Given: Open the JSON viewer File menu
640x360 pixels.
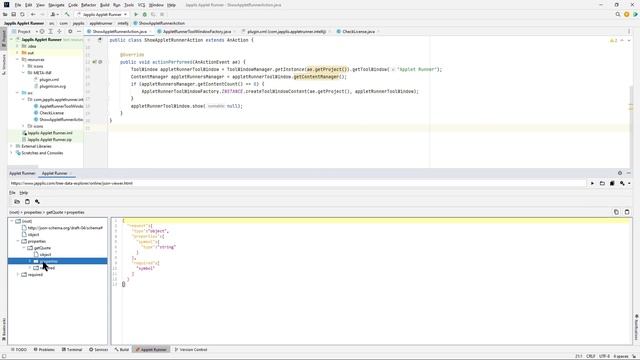Looking at the screenshot, I should 12,192.
